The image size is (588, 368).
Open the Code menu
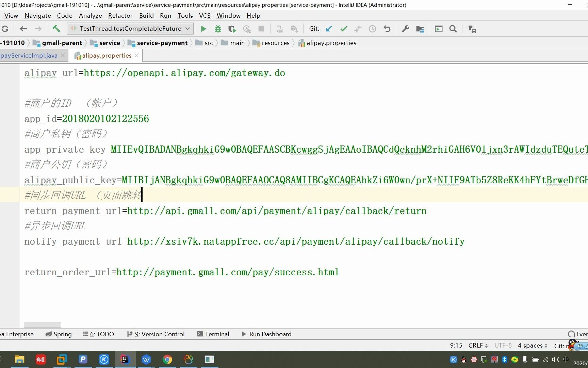[65, 16]
